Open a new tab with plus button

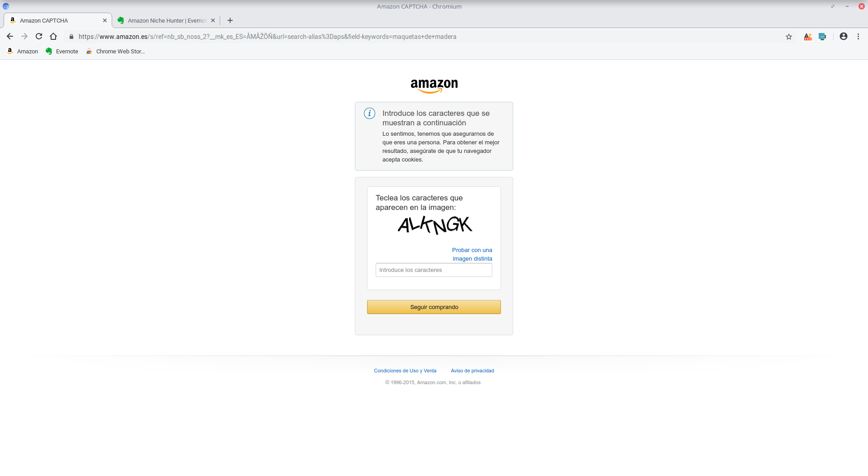(230, 20)
